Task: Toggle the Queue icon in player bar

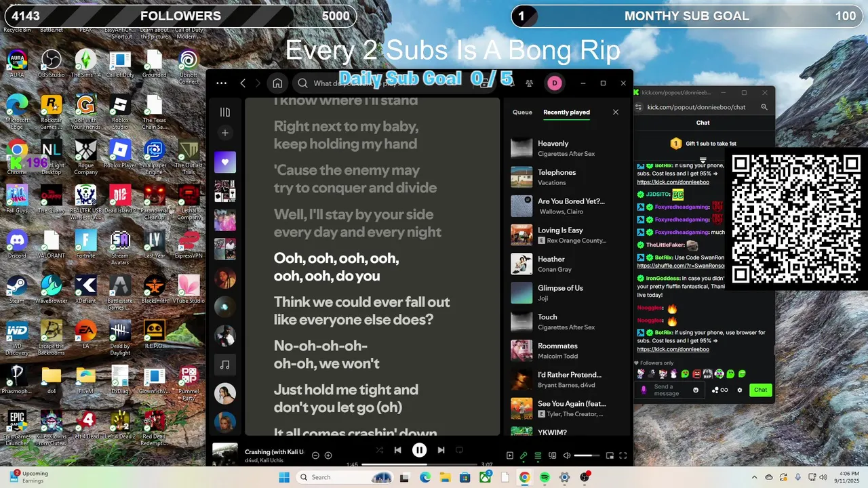Action: [538, 456]
